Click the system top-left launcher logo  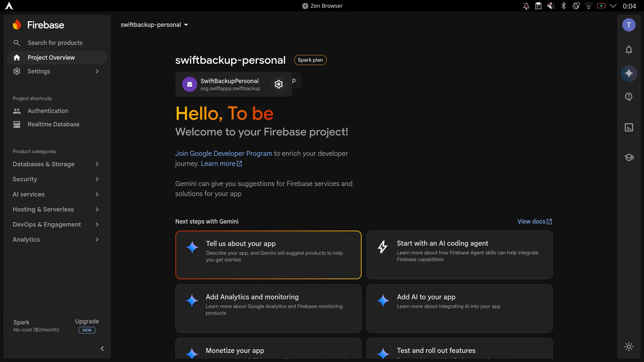(9, 6)
